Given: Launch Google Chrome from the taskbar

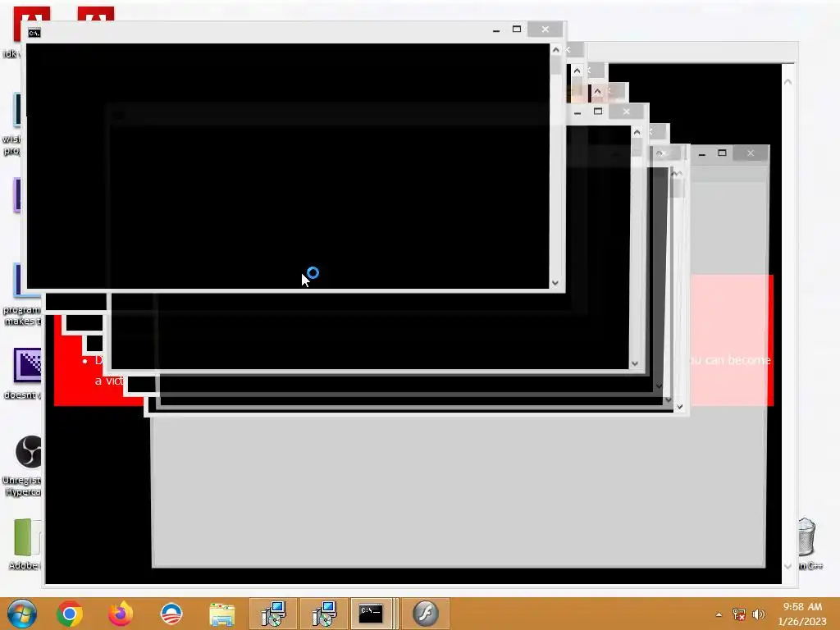Looking at the screenshot, I should coord(70,614).
